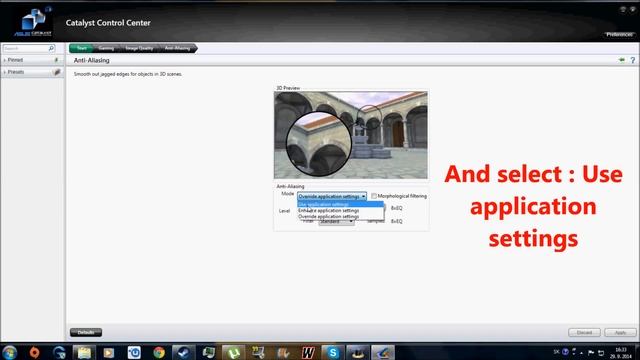This screenshot has width=640, height=360.
Task: Go to the Start breadcrumb
Action: 82,48
